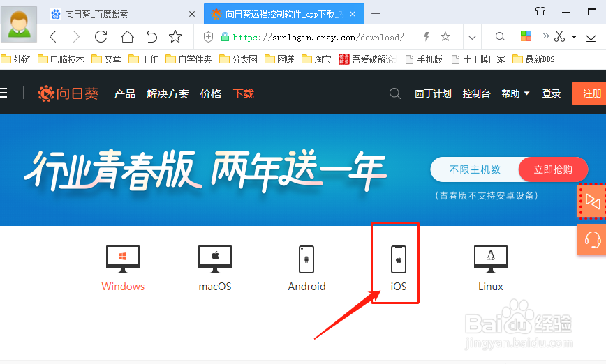
Task: Open the 下载 nav item
Action: 244,94
